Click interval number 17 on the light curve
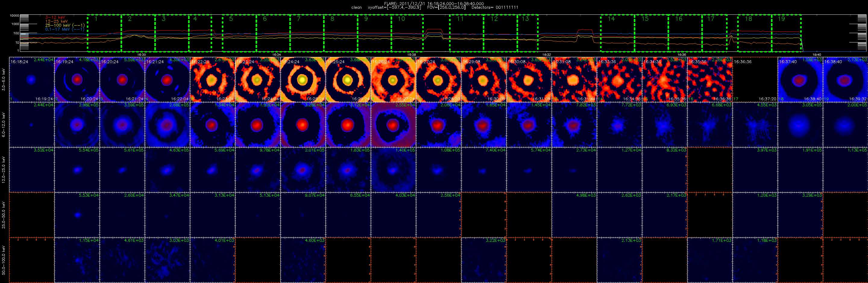Image resolution: width=868 pixels, height=283 pixels. tap(711, 19)
